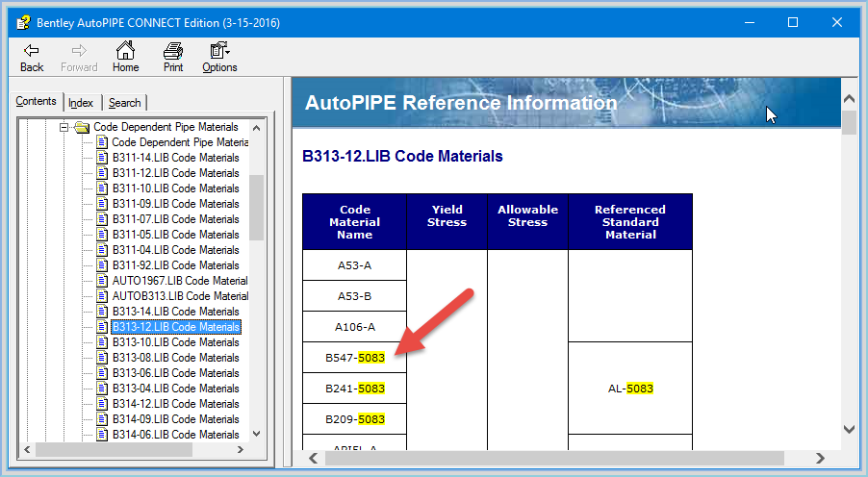Click the A53-A table cell
This screenshot has width=868, height=477.
[354, 265]
